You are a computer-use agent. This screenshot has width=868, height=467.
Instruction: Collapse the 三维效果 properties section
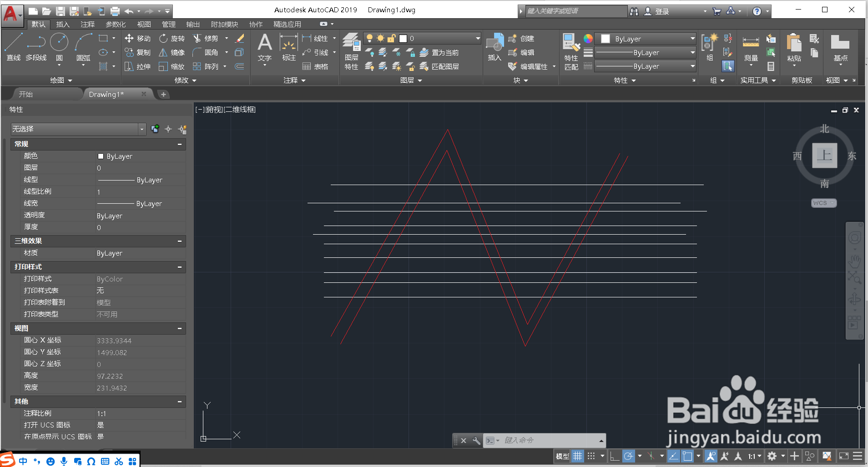tap(180, 241)
